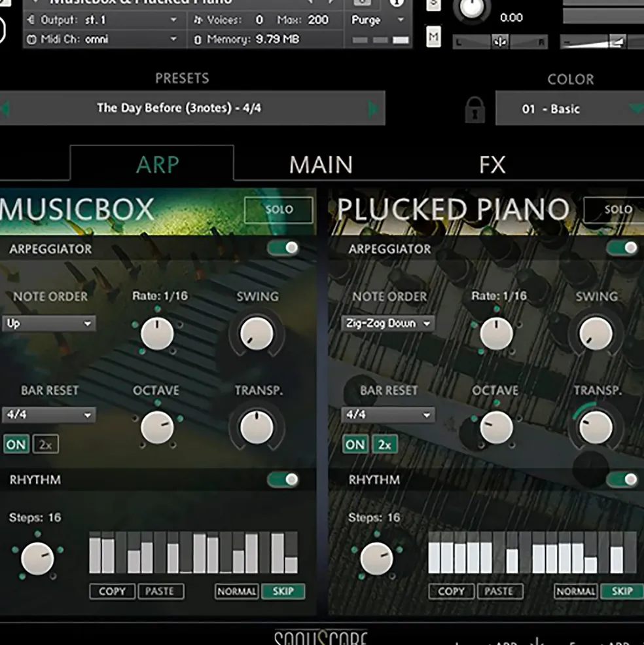Click a bar in Musicbox step sequencer
The height and width of the screenshot is (645, 644).
193,553
